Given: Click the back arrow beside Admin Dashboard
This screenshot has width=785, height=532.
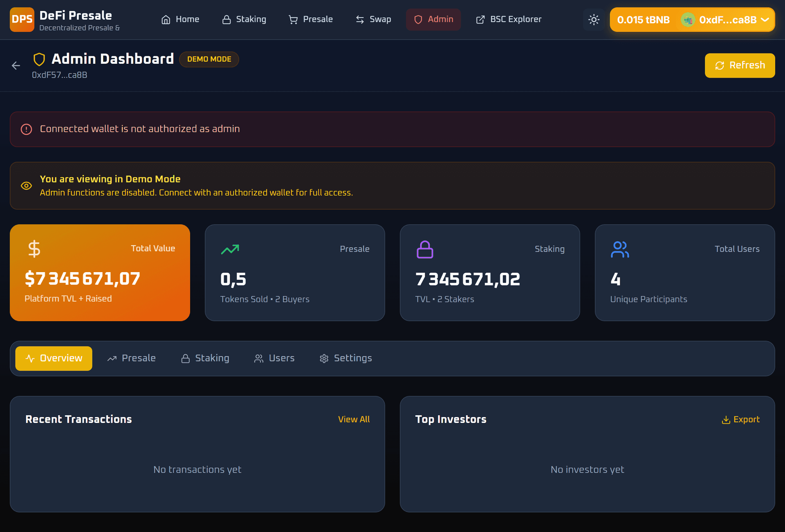Looking at the screenshot, I should [x=16, y=65].
